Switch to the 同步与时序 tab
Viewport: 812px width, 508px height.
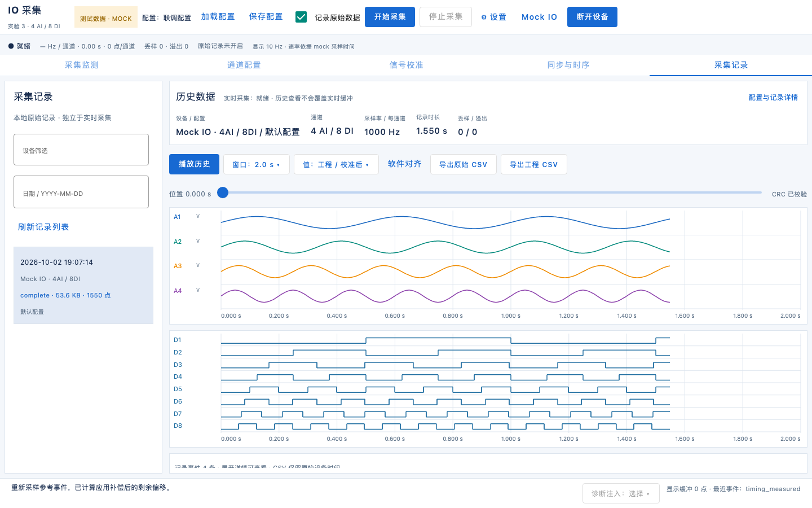pos(568,65)
